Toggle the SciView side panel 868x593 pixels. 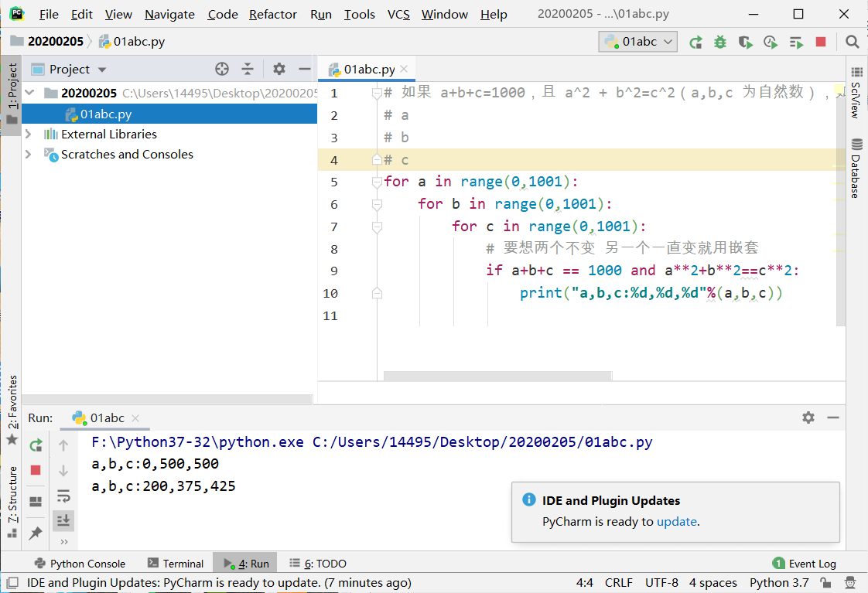[x=856, y=94]
